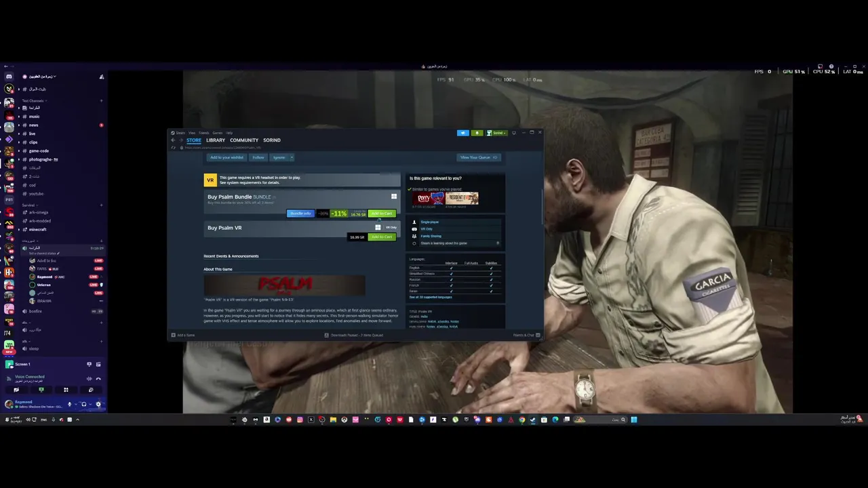
Task: Click Bundle info button
Action: coord(300,213)
